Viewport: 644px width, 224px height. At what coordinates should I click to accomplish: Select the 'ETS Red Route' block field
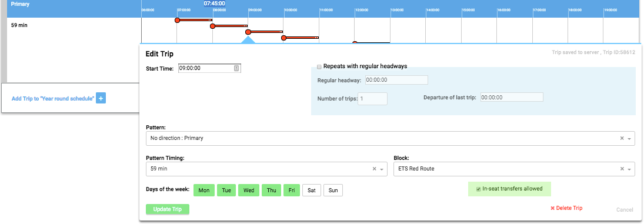click(x=514, y=169)
